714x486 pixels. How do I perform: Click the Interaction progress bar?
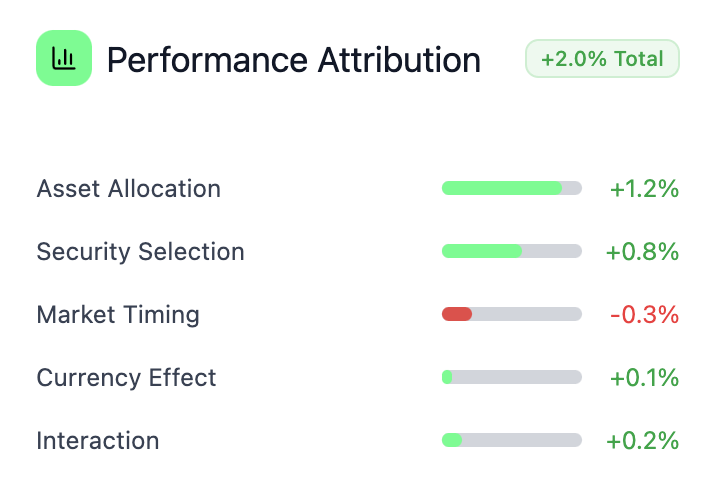(511, 440)
